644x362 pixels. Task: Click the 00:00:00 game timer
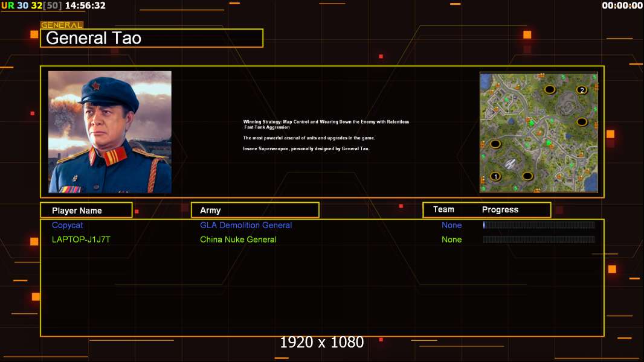click(x=622, y=5)
